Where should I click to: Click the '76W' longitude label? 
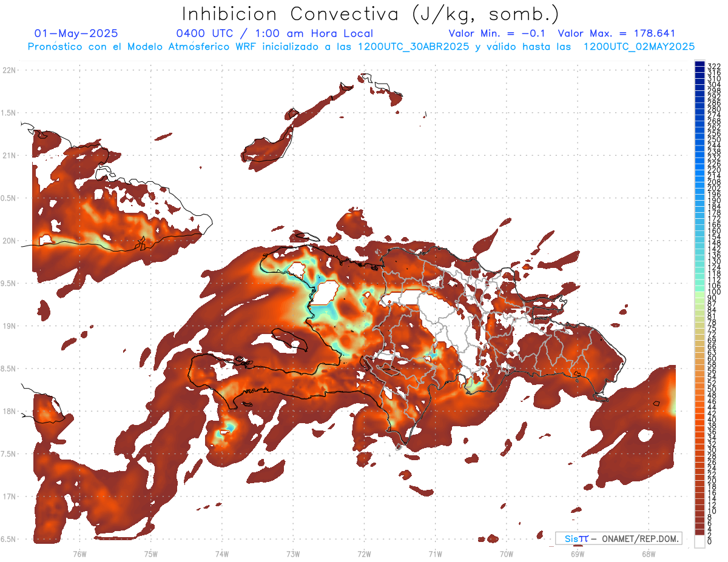point(79,554)
